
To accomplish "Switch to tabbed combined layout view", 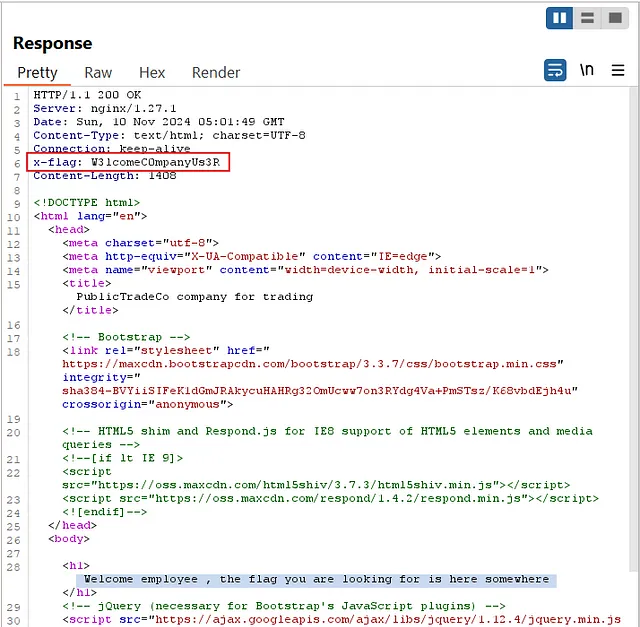I will tap(615, 18).
